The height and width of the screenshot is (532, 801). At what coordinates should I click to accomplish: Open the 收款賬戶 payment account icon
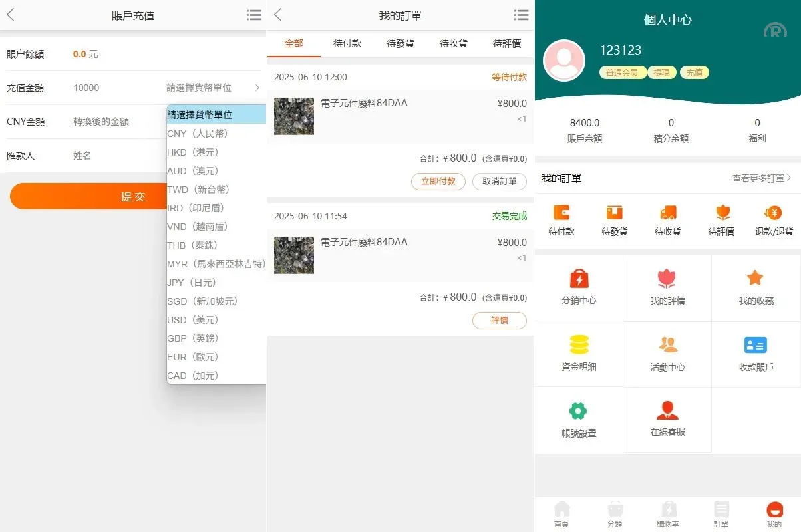[x=755, y=346]
